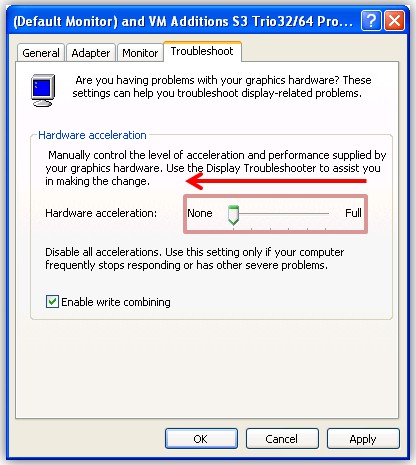
Task: Click the middle of the acceleration slider track
Action: (x=279, y=213)
